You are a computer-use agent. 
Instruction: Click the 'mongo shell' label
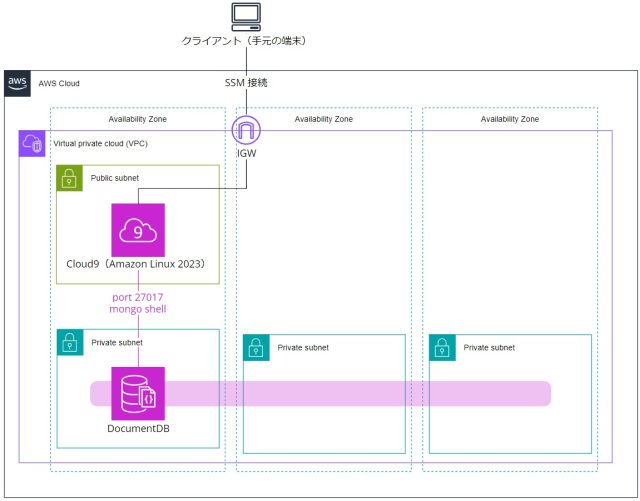coord(138,309)
